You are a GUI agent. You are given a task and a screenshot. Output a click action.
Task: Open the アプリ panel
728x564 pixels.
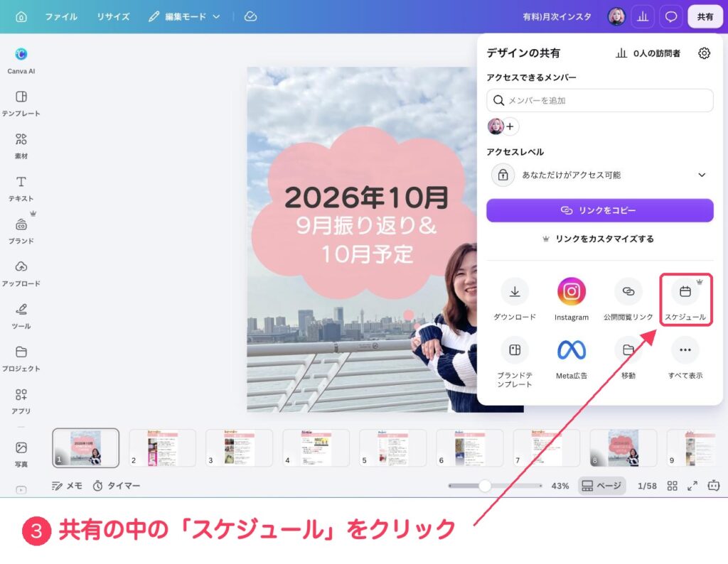coord(21,401)
